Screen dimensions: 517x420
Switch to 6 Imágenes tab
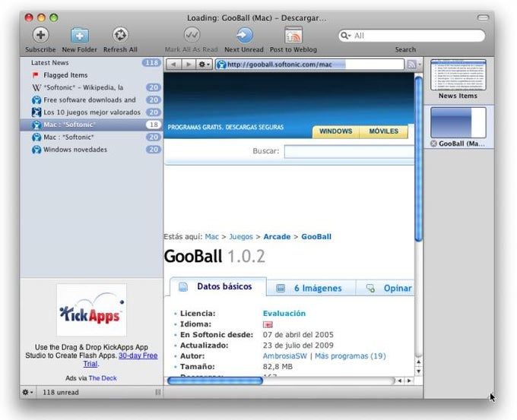(311, 289)
